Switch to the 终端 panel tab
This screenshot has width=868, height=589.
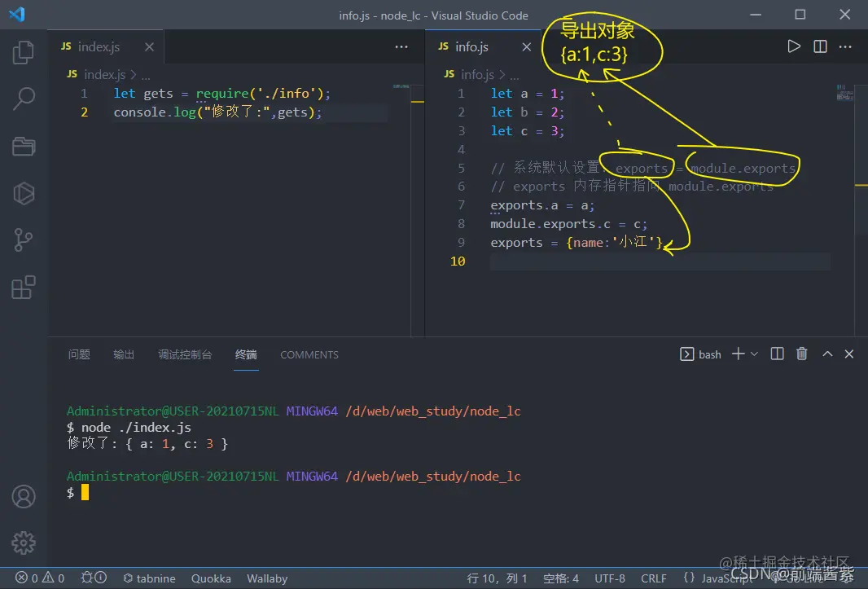click(x=246, y=354)
